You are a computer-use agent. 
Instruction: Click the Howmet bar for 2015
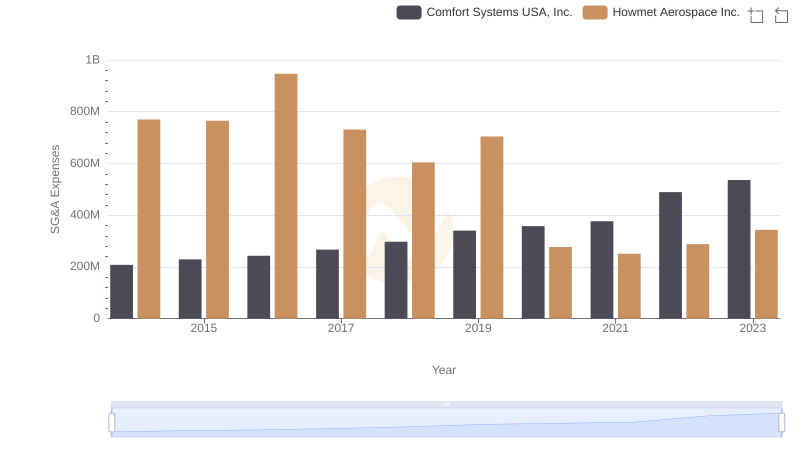[217, 220]
